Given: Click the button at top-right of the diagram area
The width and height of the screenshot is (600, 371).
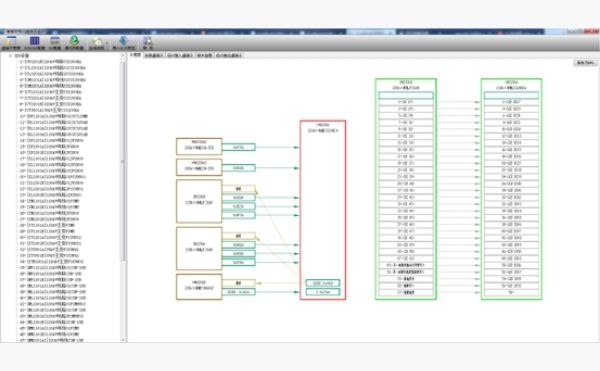Looking at the screenshot, I should point(585,62).
